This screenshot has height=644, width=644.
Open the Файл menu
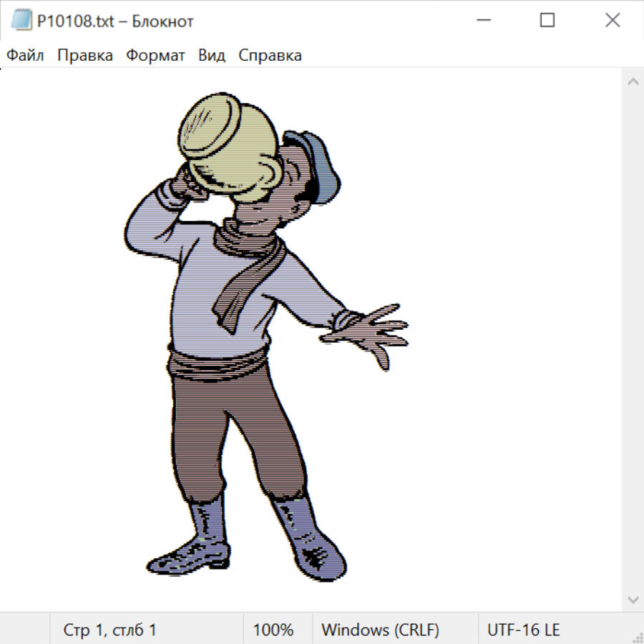[25, 56]
